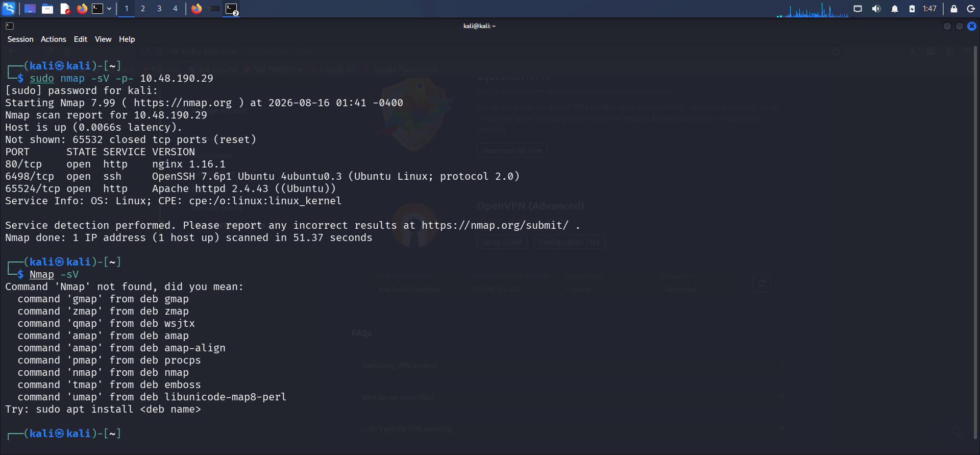Open the Edit menu

click(x=81, y=39)
